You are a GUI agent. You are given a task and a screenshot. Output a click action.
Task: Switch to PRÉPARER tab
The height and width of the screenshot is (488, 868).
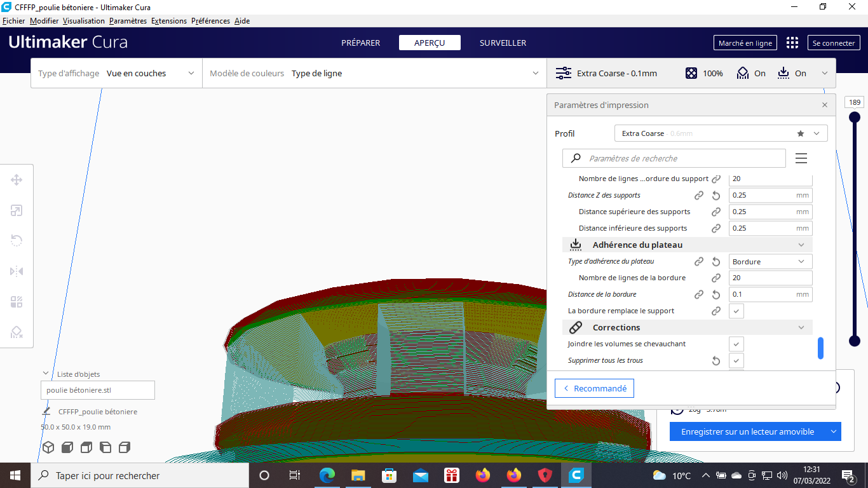(x=360, y=43)
